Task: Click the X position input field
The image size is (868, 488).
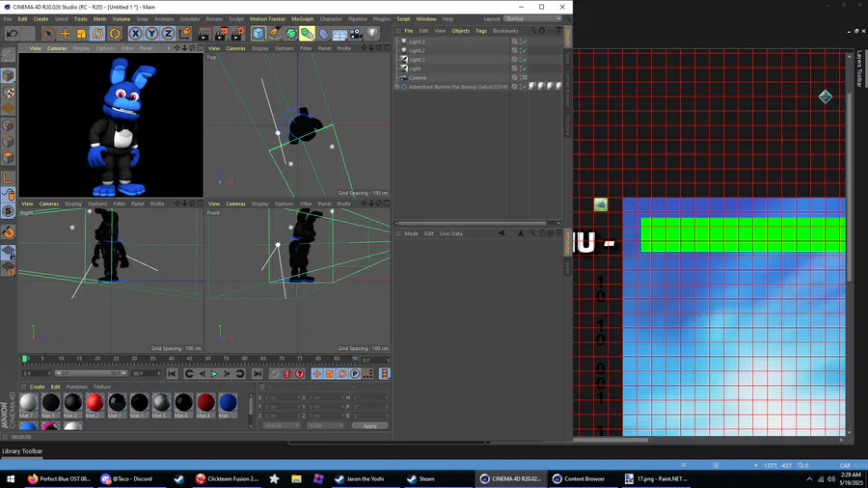Action: [280, 397]
